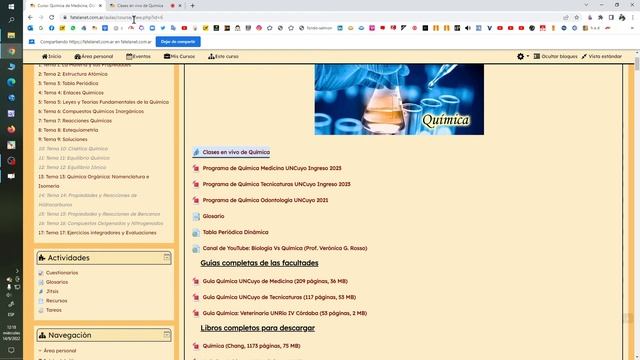Open Área personal in the top navigation bar
The height and width of the screenshot is (360, 640).
(93, 56)
